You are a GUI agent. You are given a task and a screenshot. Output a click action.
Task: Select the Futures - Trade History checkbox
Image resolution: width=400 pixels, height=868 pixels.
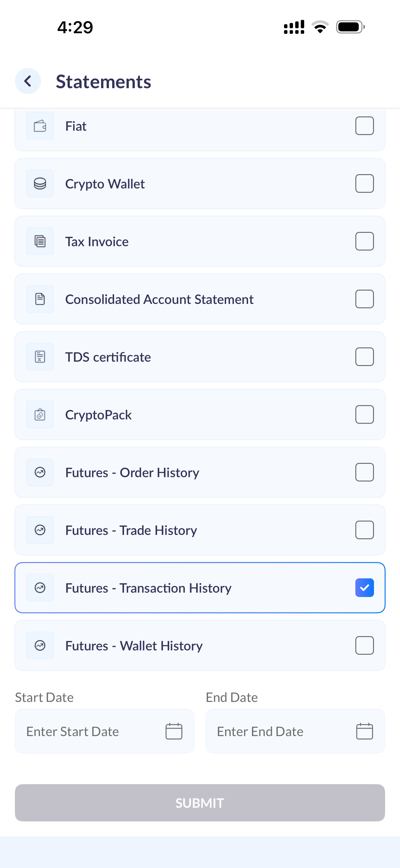point(365,530)
